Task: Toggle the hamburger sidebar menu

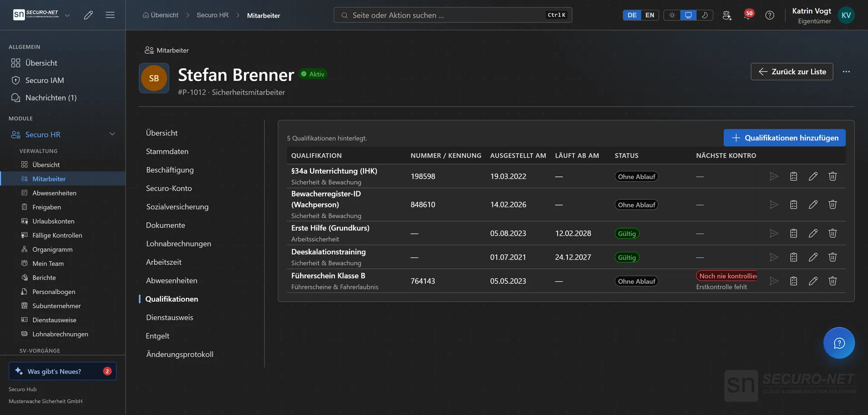Action: point(110,15)
